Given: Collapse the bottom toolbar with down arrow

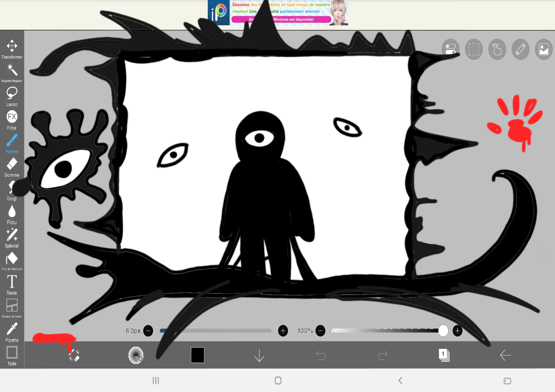Looking at the screenshot, I should [259, 355].
